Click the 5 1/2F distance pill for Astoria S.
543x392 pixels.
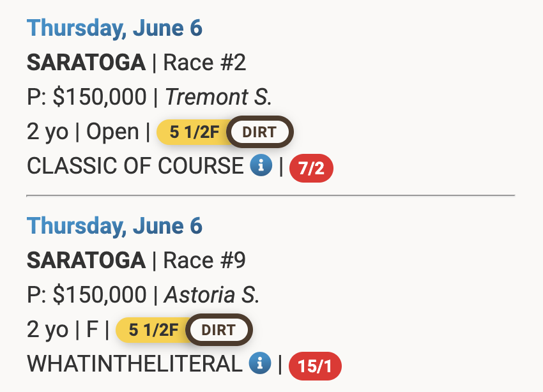coord(153,329)
